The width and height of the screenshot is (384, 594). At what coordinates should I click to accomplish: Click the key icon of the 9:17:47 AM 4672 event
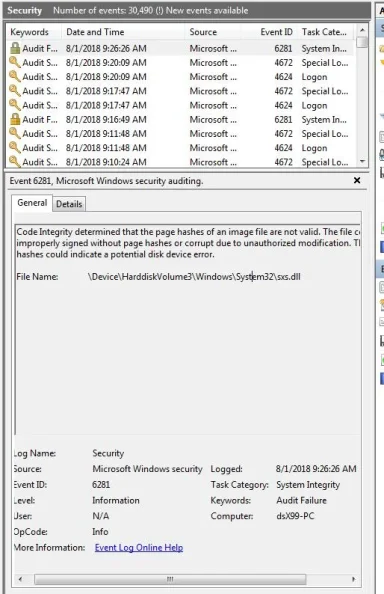[15, 91]
